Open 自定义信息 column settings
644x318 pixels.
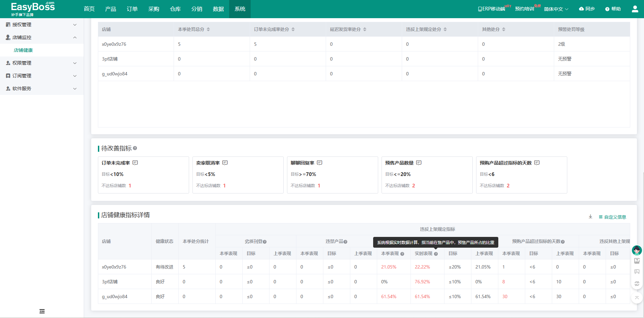tap(612, 217)
